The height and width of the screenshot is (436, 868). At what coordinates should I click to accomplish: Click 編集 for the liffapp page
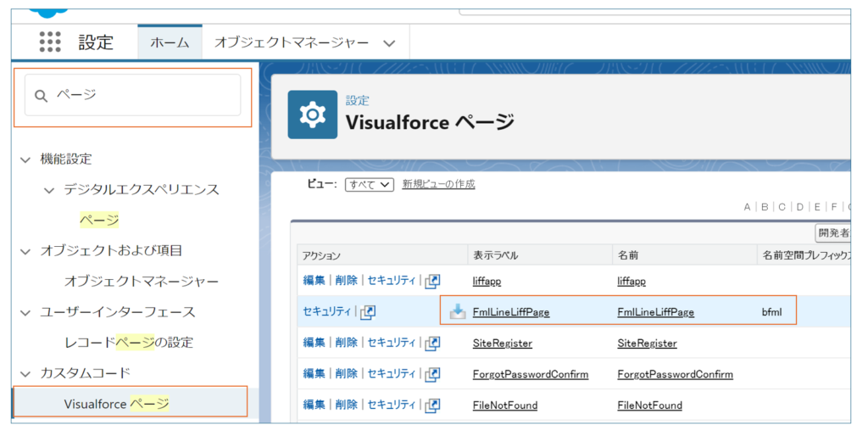(314, 281)
